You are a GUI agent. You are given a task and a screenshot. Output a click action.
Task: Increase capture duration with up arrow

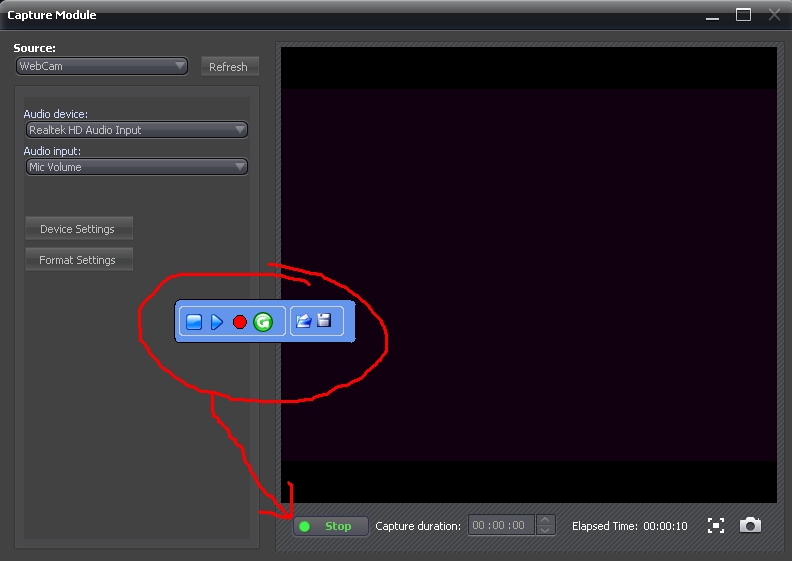coord(545,520)
